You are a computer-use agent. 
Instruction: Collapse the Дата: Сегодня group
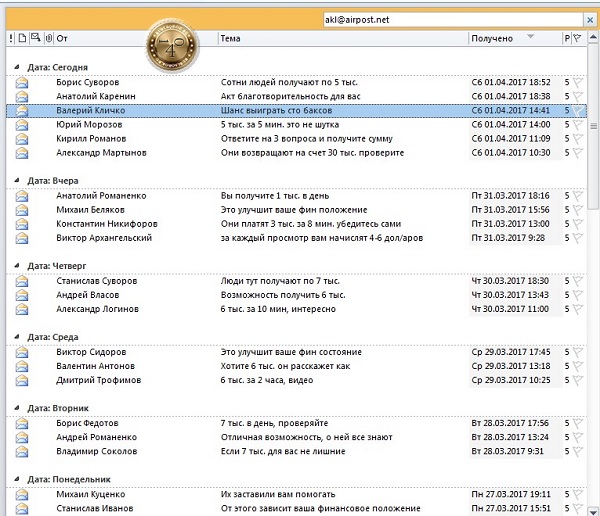click(16, 67)
